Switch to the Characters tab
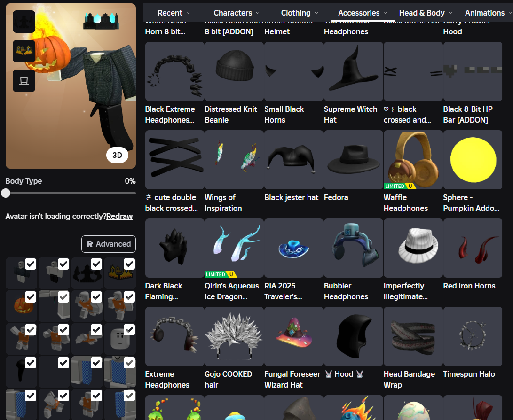 pos(233,13)
